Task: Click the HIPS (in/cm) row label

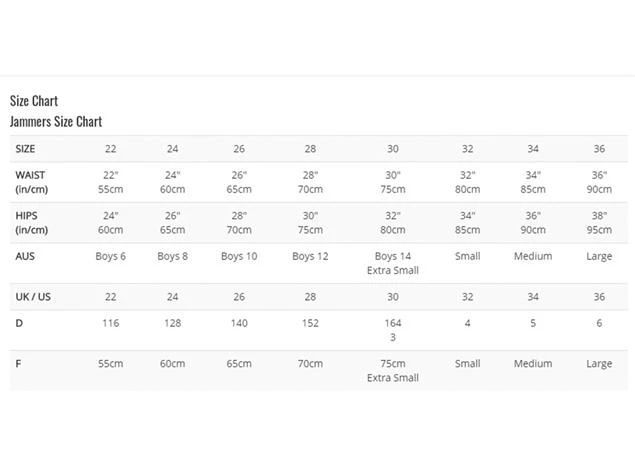Action: click(x=30, y=222)
